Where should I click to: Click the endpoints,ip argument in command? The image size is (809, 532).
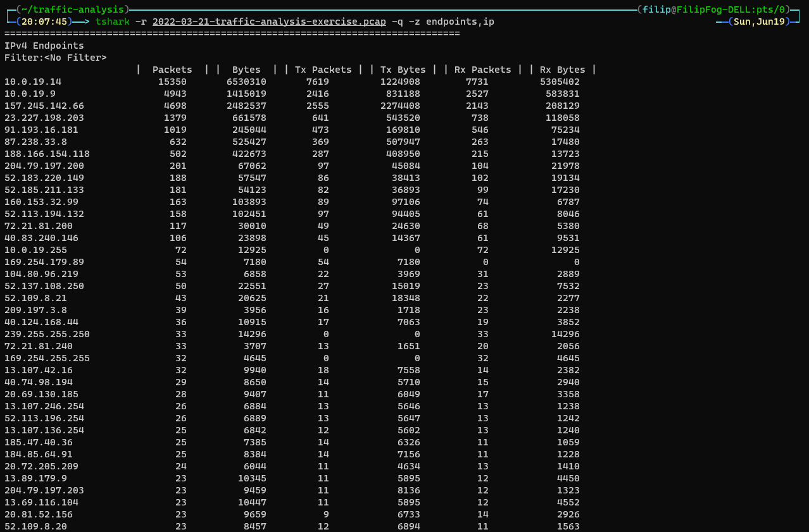pos(460,22)
